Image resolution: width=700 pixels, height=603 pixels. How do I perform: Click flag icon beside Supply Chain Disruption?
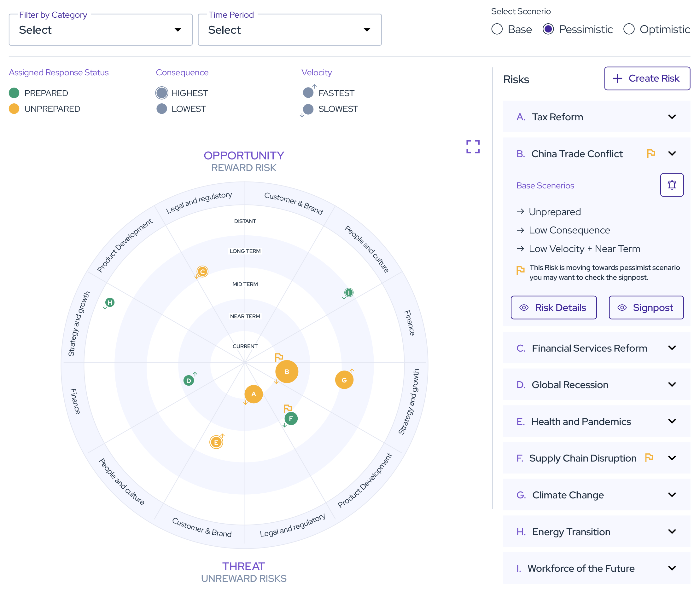(649, 458)
